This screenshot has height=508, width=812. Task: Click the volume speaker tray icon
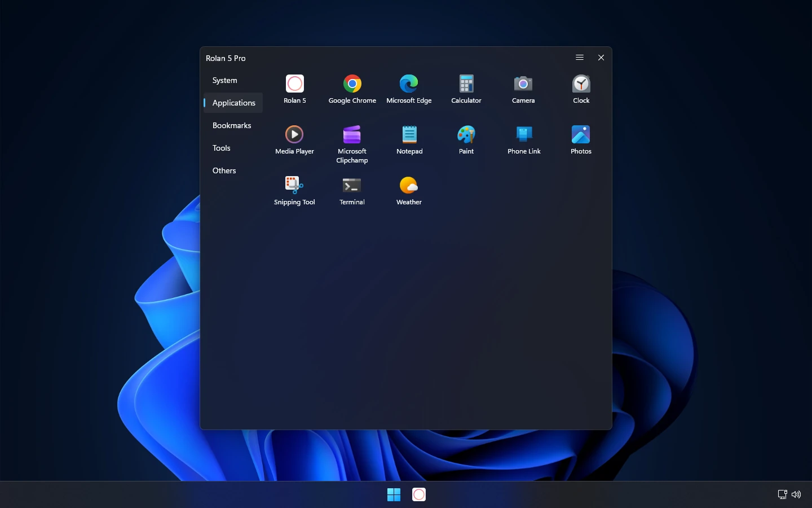click(x=796, y=494)
